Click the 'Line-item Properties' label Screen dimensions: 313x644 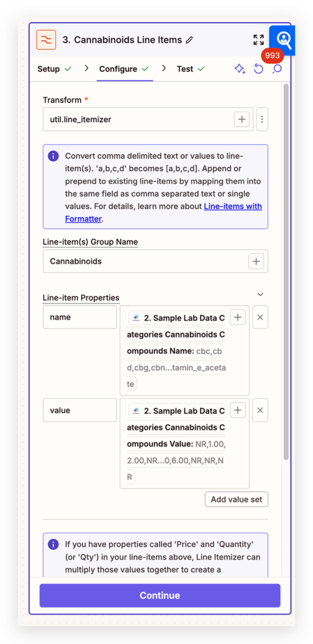pyautogui.click(x=81, y=298)
